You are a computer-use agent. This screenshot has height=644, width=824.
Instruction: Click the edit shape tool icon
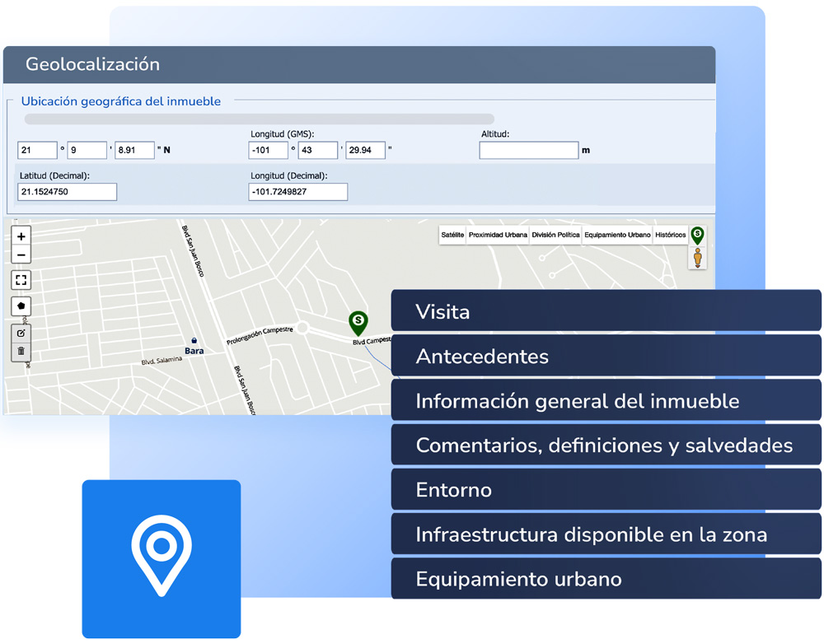tap(21, 333)
